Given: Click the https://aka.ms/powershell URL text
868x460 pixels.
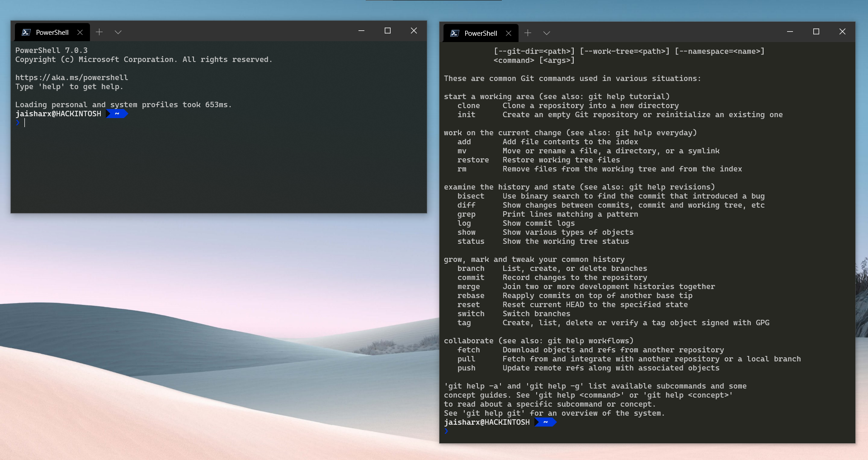Looking at the screenshot, I should click(x=72, y=78).
